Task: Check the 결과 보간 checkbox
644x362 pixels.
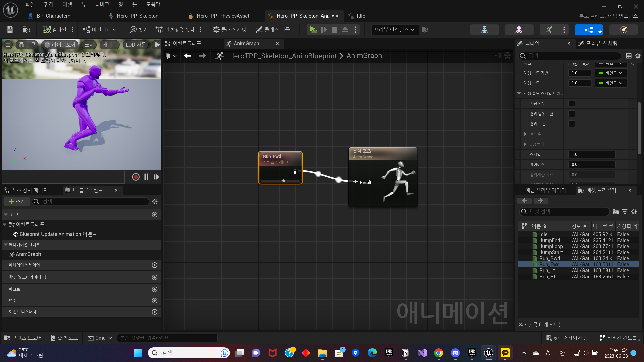Action: 572,124
